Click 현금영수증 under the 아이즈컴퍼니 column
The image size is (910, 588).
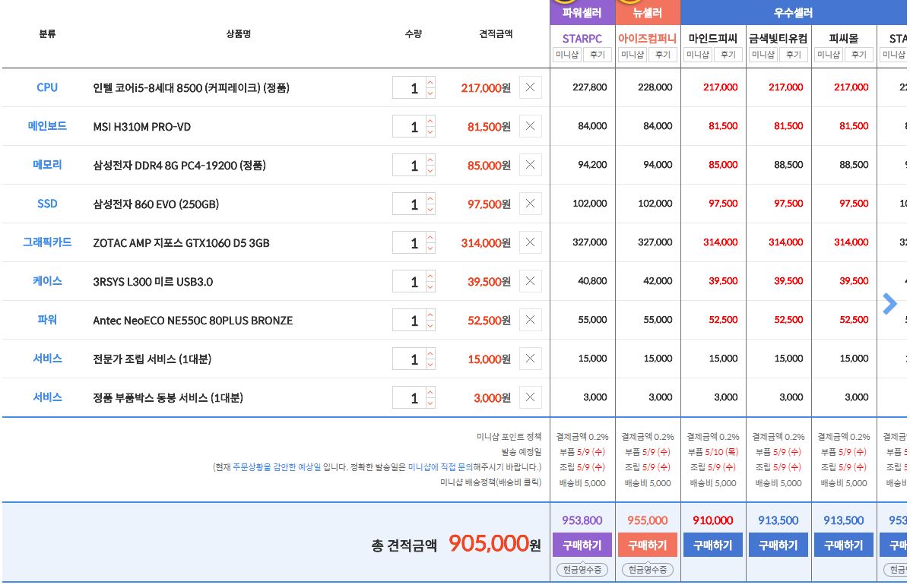click(x=648, y=570)
